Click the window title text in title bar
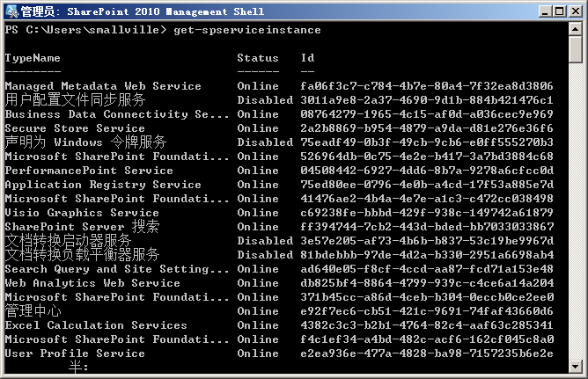Image resolution: width=588 pixels, height=379 pixels. (143, 11)
